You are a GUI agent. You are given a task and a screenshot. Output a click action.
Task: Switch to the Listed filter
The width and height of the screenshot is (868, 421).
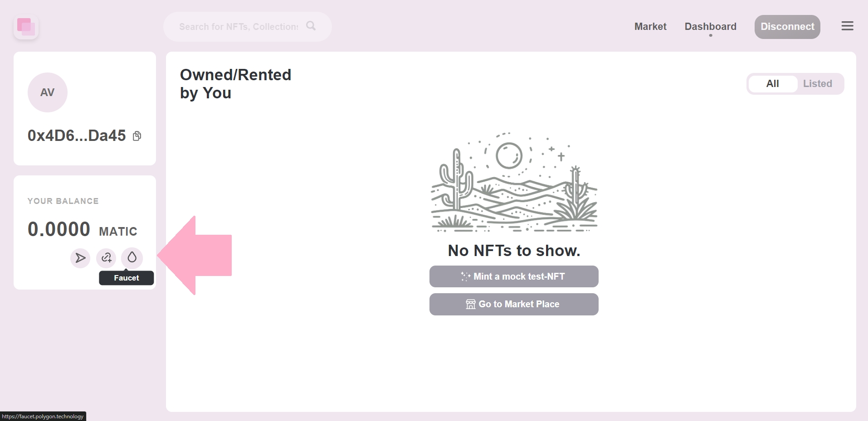[817, 84]
